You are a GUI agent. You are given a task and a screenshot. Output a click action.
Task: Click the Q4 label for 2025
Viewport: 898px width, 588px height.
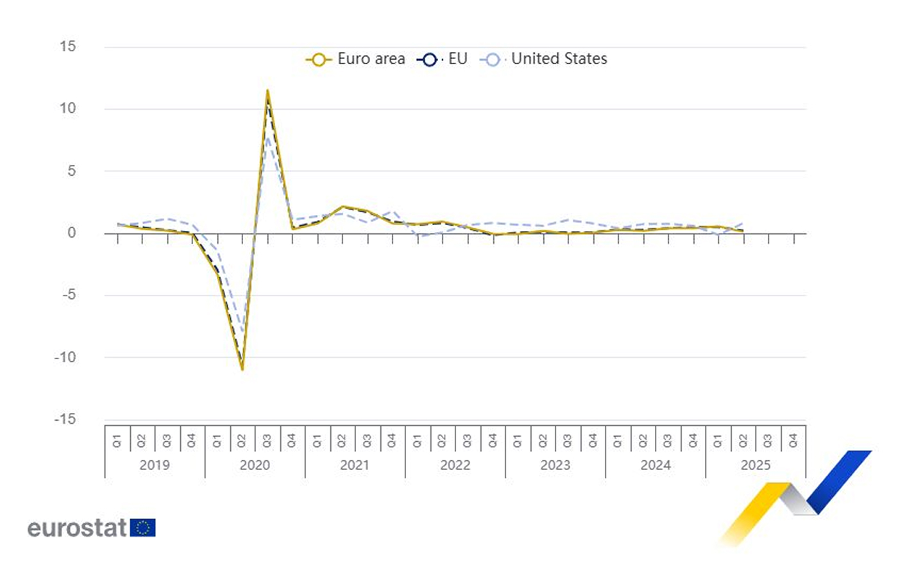[x=793, y=441]
